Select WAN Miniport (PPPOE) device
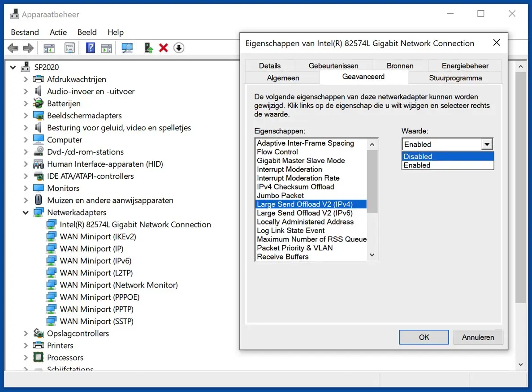532x392 pixels. point(99,297)
